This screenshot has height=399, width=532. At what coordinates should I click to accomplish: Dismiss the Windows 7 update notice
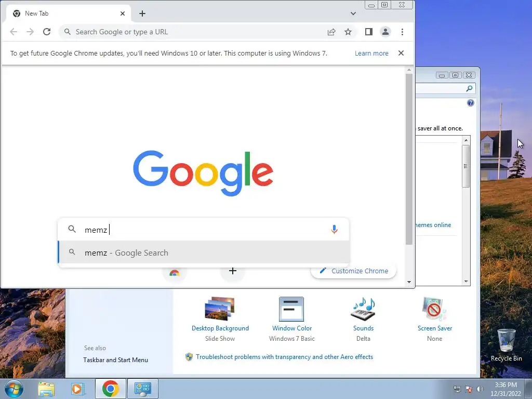point(401,53)
